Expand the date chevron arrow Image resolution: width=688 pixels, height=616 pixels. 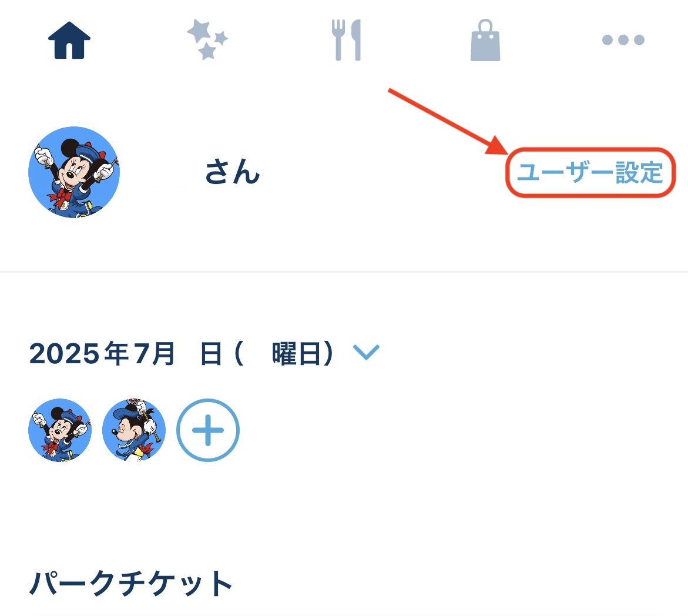(367, 351)
